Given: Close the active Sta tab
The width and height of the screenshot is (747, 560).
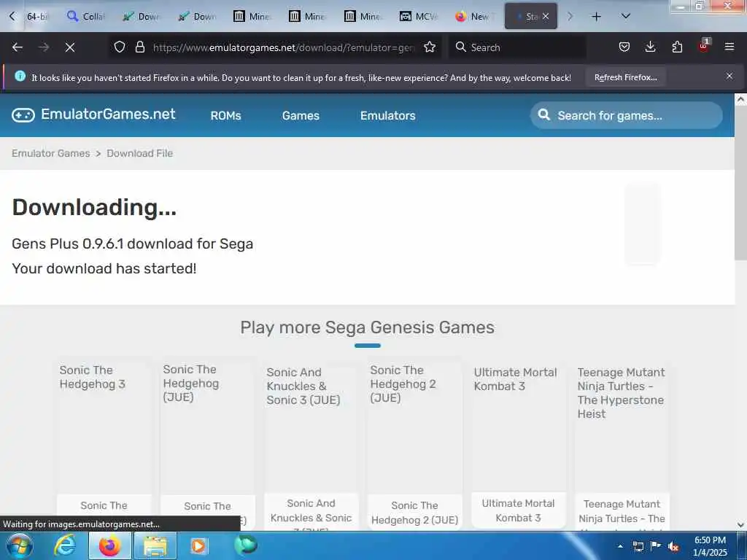Looking at the screenshot, I should [x=546, y=16].
